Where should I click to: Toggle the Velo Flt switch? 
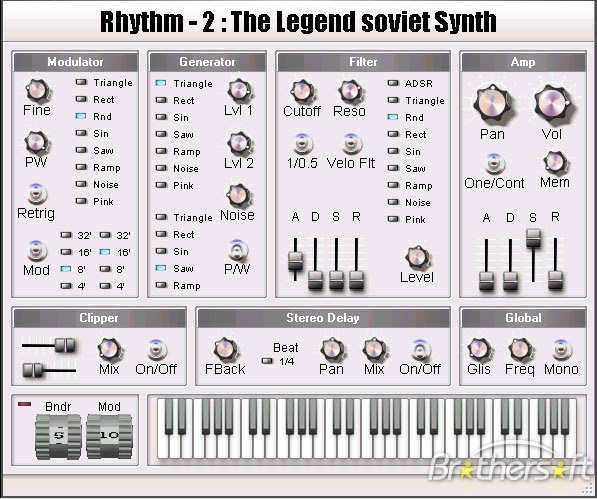coord(351,144)
